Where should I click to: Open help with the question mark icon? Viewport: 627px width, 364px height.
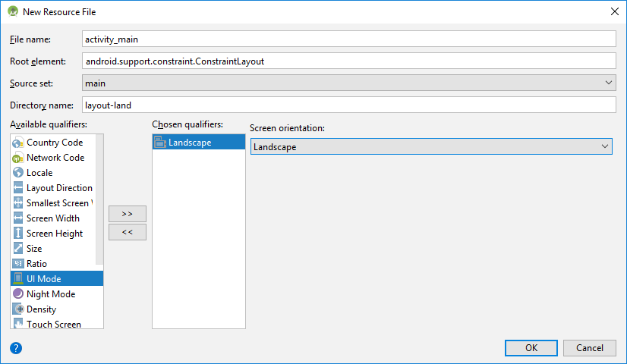tap(16, 348)
